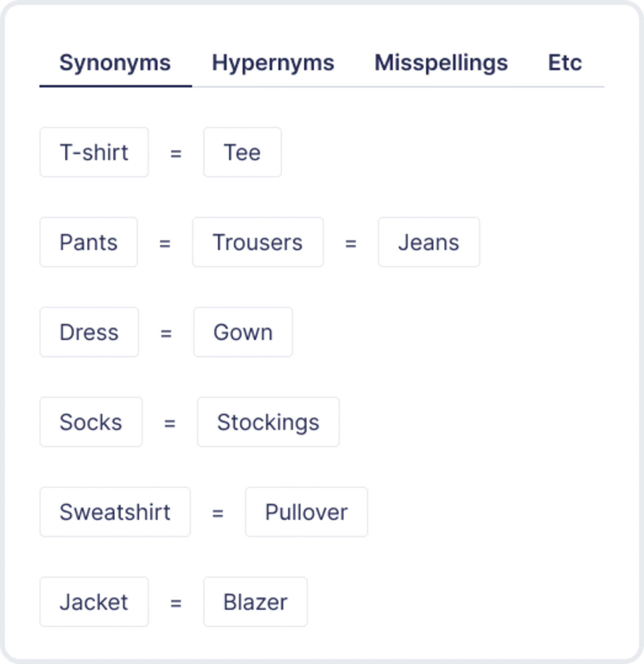Select the Trousers synonym chip
This screenshot has height=664, width=644.
258,242
